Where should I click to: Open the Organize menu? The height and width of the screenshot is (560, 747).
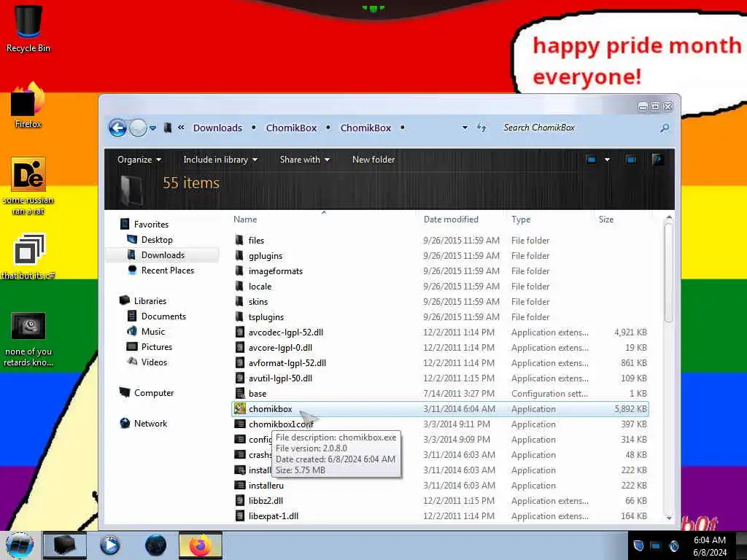pyautogui.click(x=139, y=160)
